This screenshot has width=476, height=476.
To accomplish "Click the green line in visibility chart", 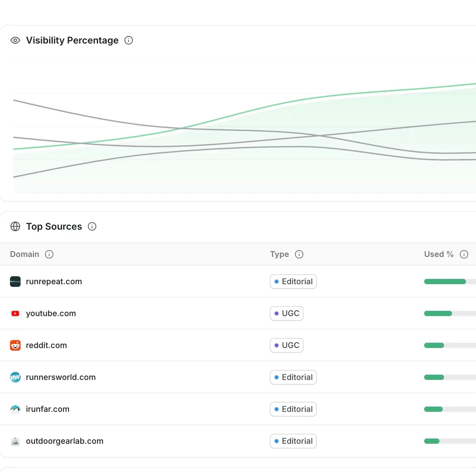I will click(366, 92).
